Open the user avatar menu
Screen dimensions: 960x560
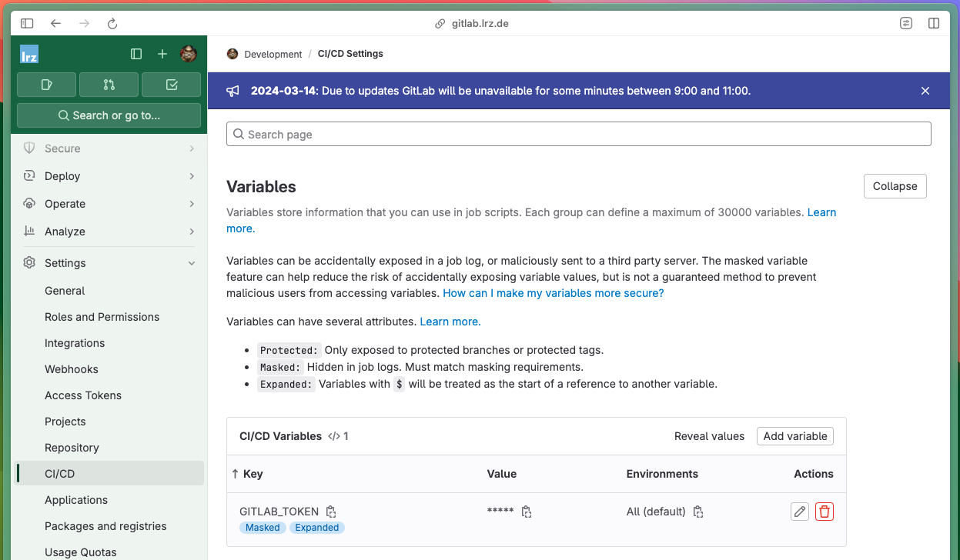point(189,54)
